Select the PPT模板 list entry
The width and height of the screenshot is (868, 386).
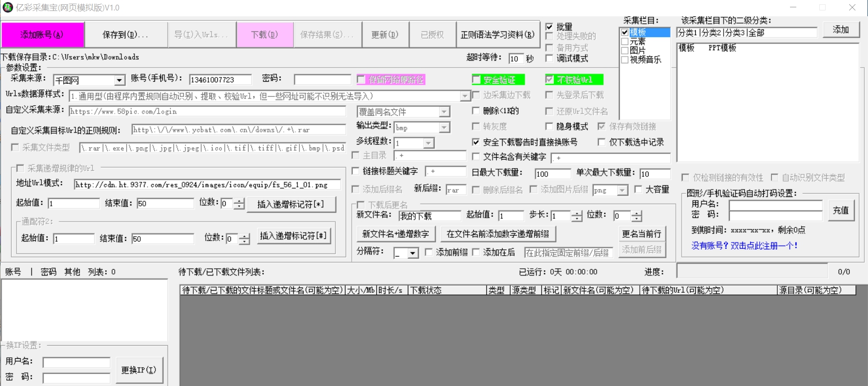[722, 48]
